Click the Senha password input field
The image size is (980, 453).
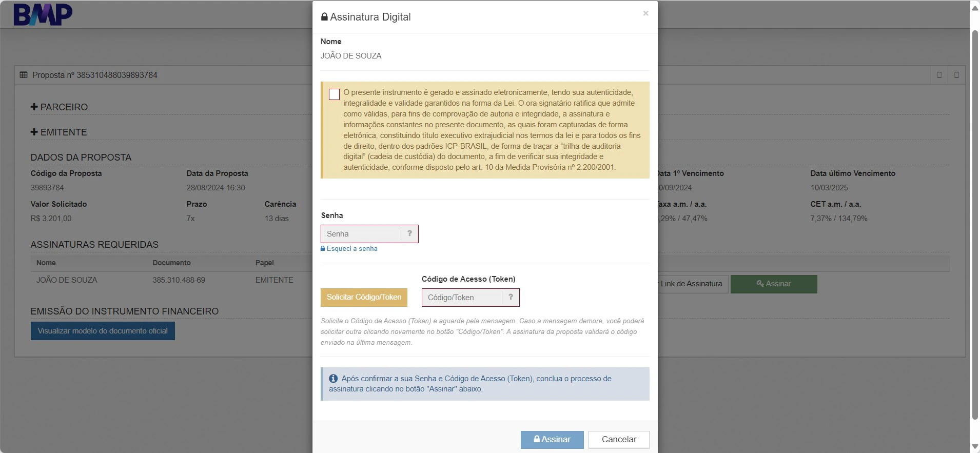pyautogui.click(x=361, y=234)
